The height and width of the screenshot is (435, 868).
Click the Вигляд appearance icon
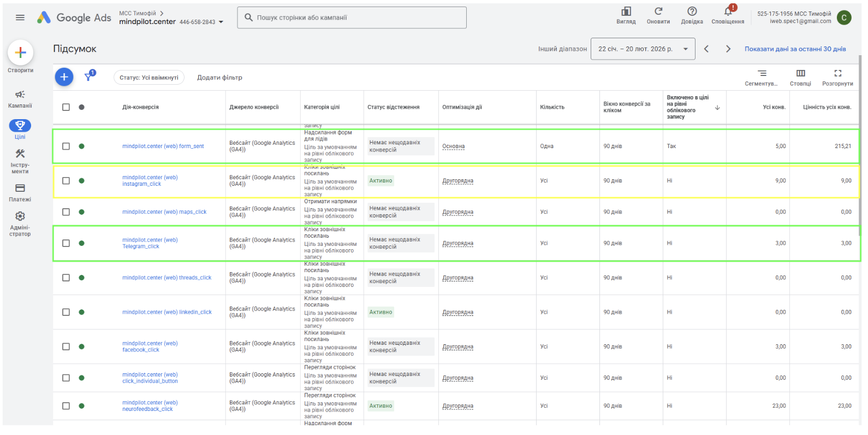tap(626, 11)
